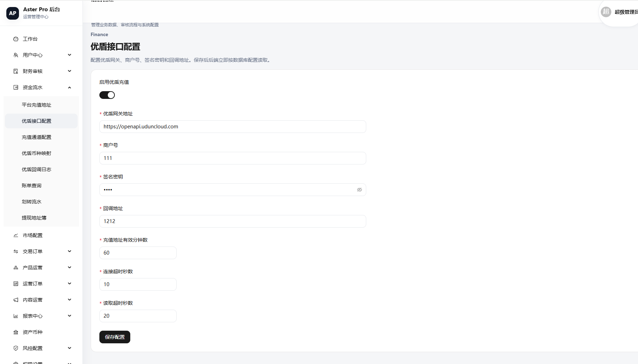This screenshot has height=364, width=638.
Task: Click the 市场配置 chart icon
Action: point(16,235)
